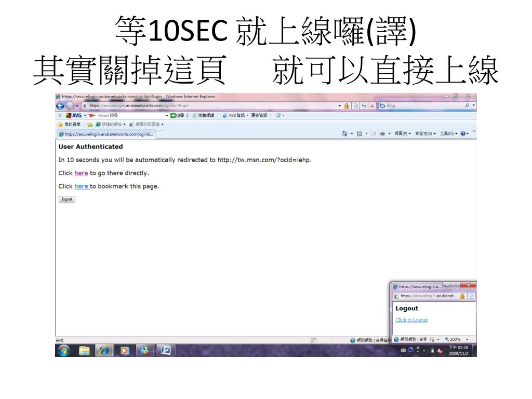
Task: Open Windows Media Player from taskbar
Action: [x=124, y=351]
